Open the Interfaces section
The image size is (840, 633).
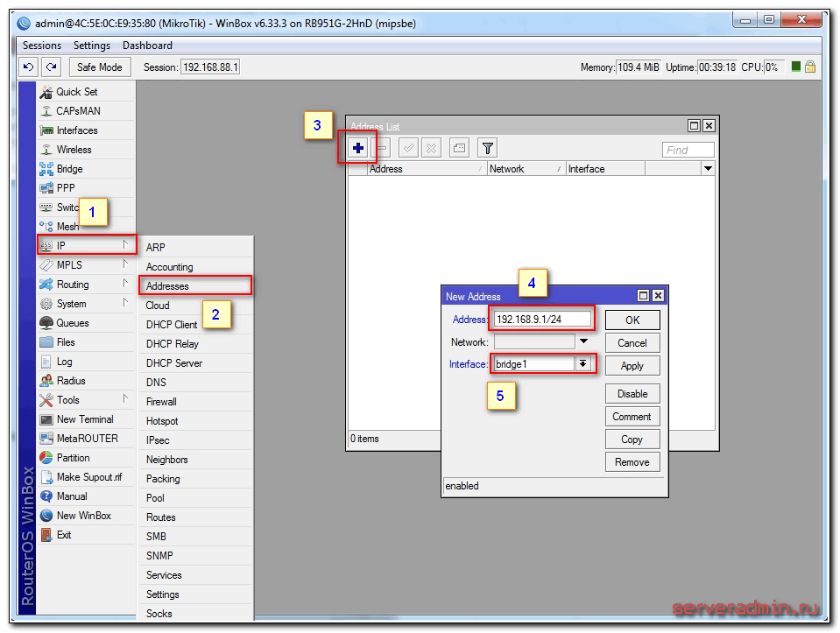[86, 130]
